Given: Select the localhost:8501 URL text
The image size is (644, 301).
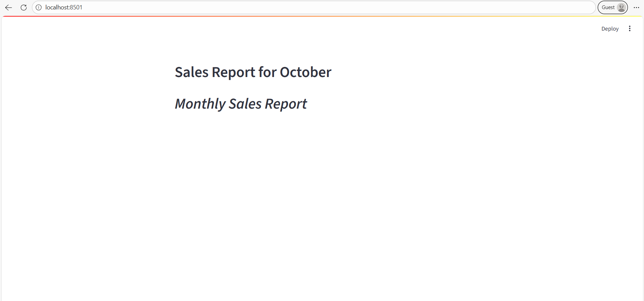Looking at the screenshot, I should tap(64, 7).
